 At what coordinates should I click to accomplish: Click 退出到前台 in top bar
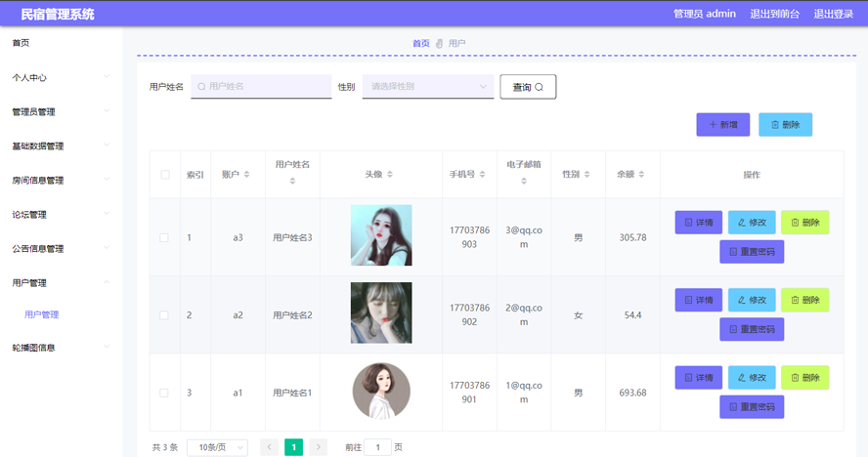pyautogui.click(x=774, y=14)
